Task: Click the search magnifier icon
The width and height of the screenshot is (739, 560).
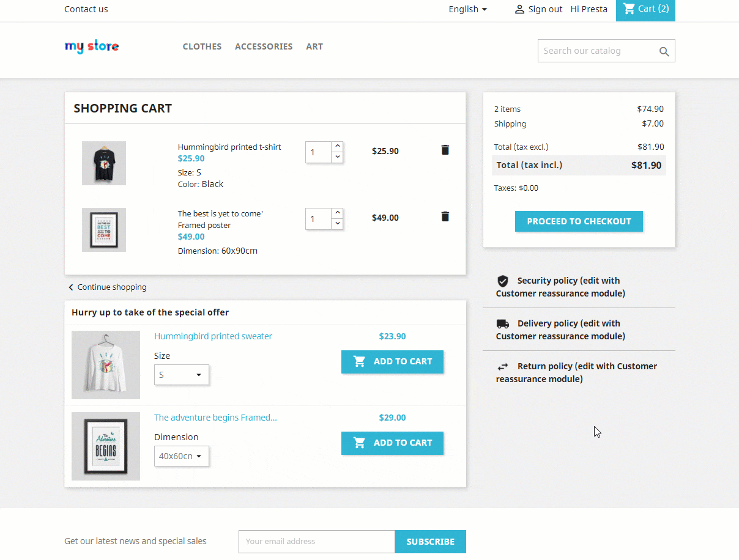Action: tap(664, 51)
